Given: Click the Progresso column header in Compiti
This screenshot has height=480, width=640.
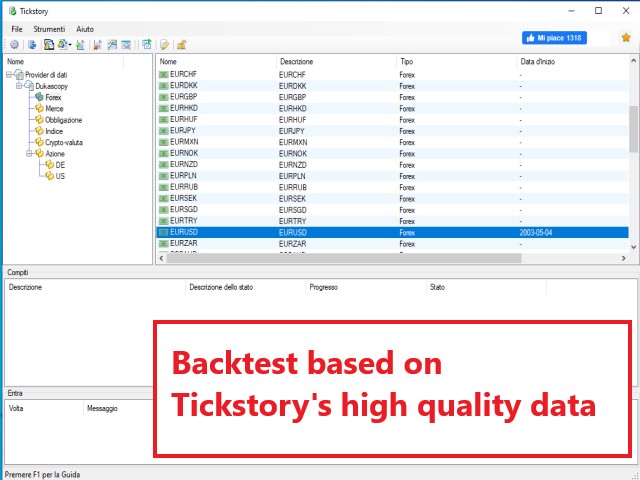Looking at the screenshot, I should tap(365, 287).
